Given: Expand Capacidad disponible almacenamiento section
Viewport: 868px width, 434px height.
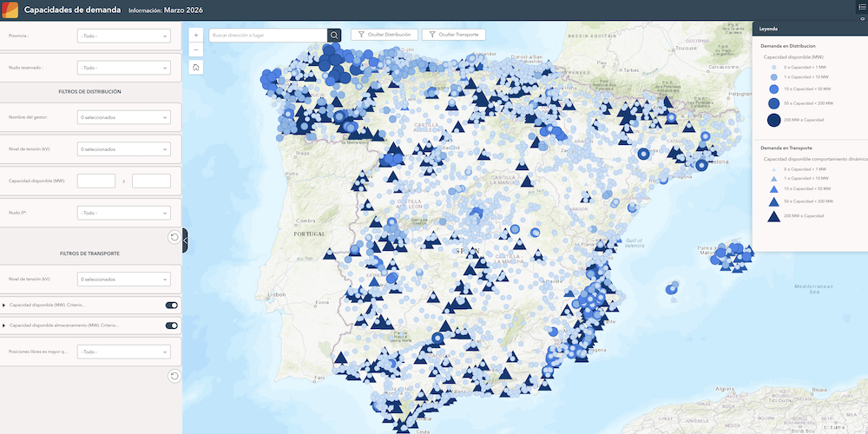Looking at the screenshot, I should point(4,325).
